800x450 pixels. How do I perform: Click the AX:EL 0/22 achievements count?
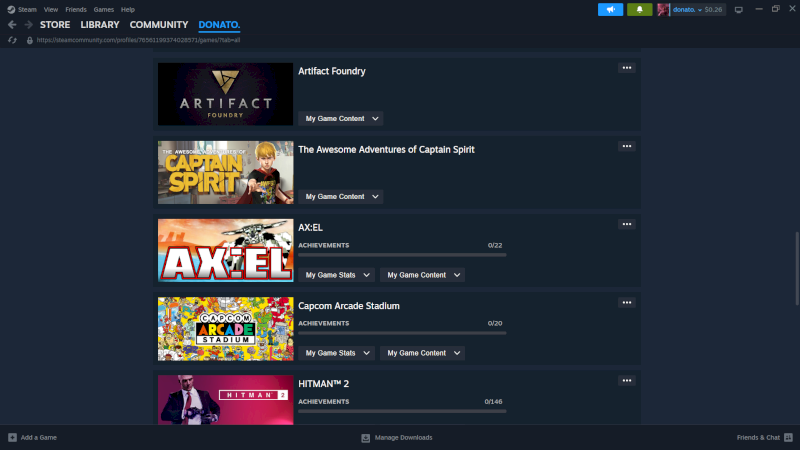(495, 245)
